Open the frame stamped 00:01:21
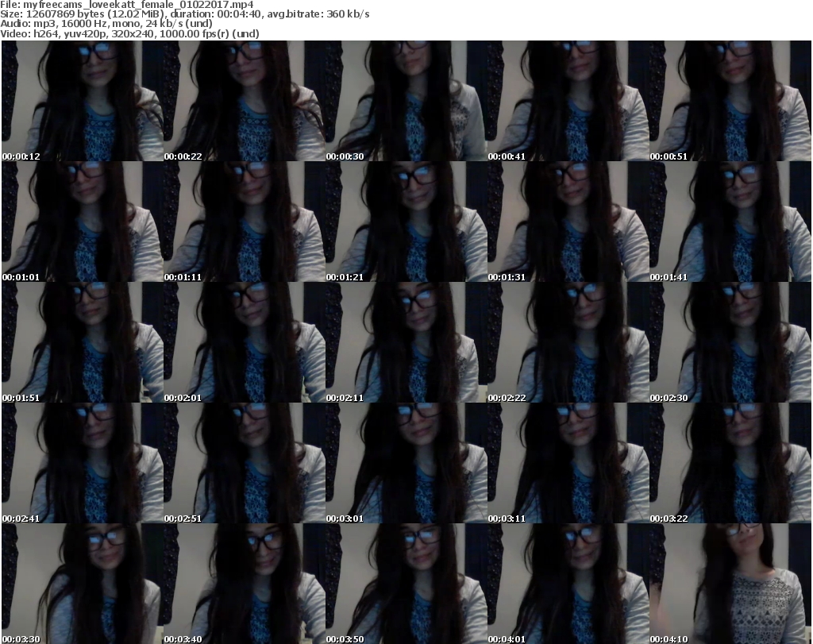 coord(406,222)
